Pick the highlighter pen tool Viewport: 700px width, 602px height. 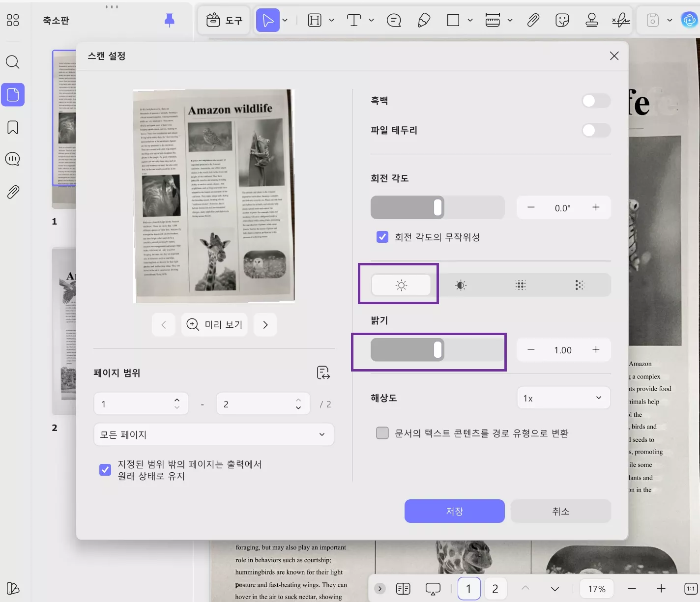424,20
